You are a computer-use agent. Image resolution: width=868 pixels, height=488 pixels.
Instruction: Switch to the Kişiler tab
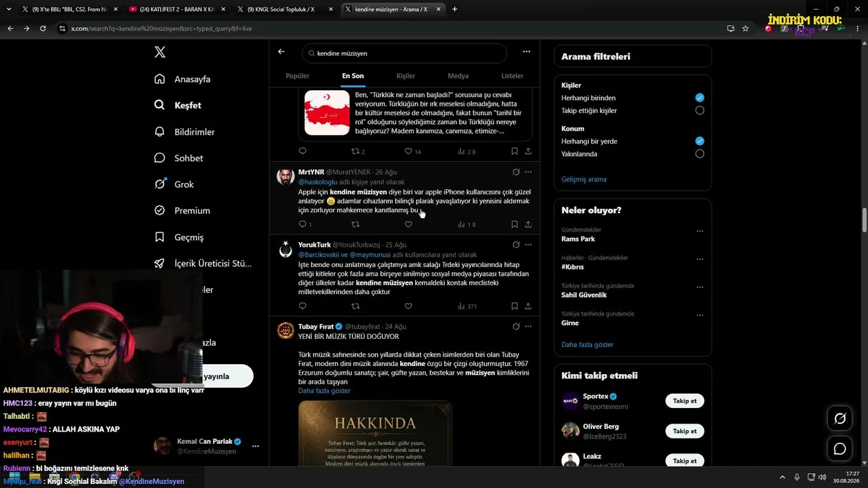pos(406,76)
